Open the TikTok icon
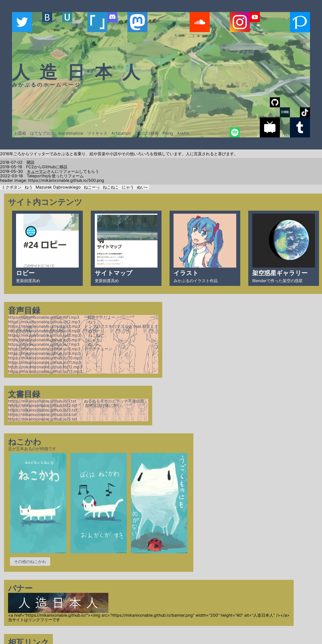The height and width of the screenshot is (644, 322). tap(305, 112)
